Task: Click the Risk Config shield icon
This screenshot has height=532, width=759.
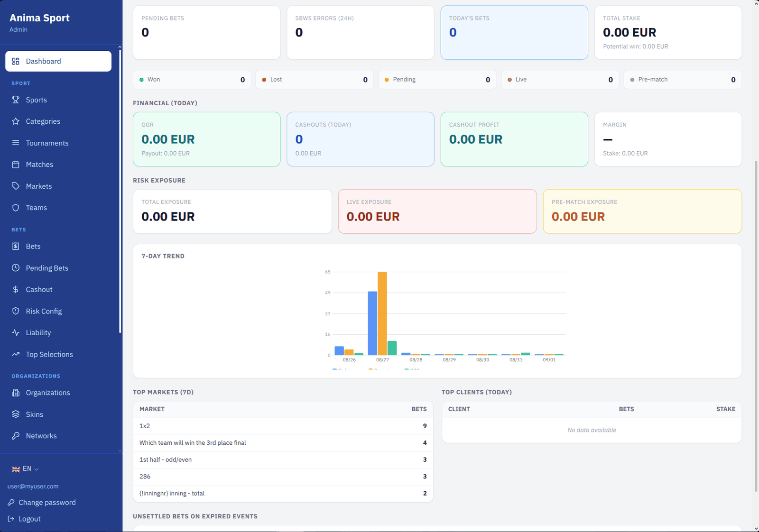Action: pos(16,311)
